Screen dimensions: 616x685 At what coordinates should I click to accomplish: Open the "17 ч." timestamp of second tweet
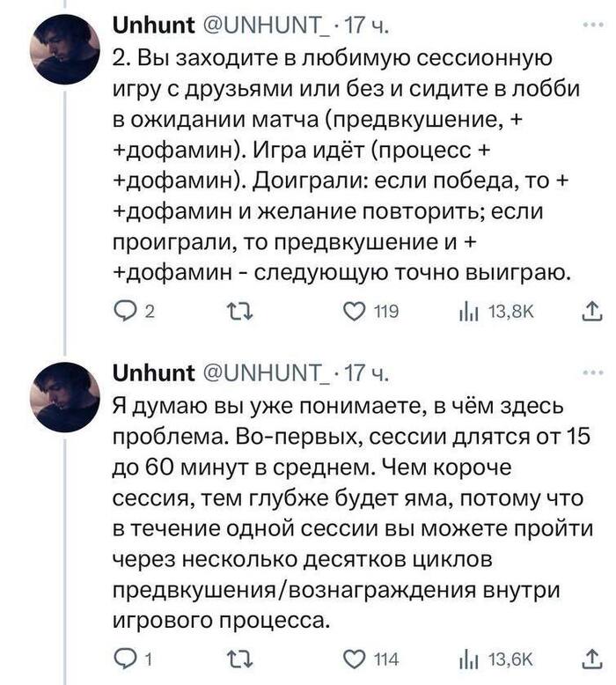point(372,373)
